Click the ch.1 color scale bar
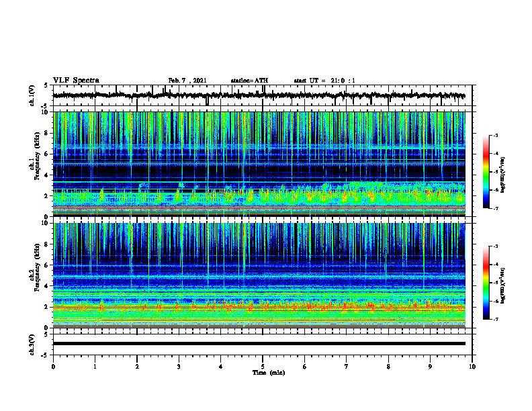Viewport: 532px width, 411px height. 486,172
